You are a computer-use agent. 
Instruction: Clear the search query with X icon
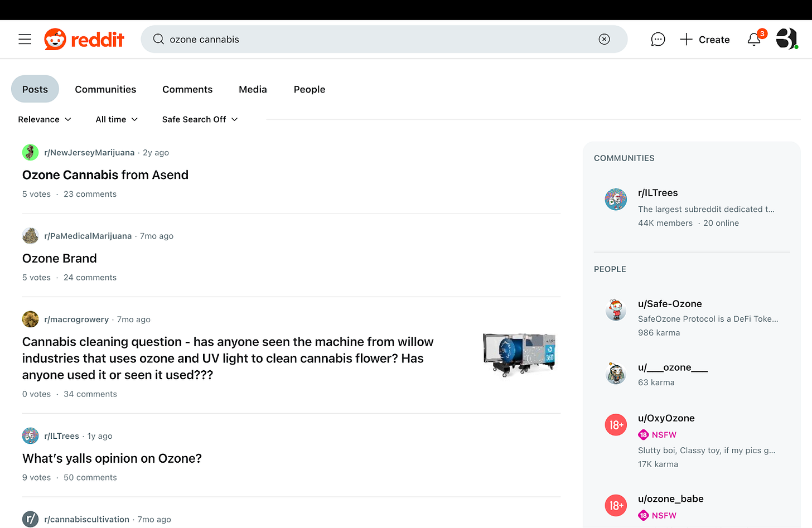604,39
